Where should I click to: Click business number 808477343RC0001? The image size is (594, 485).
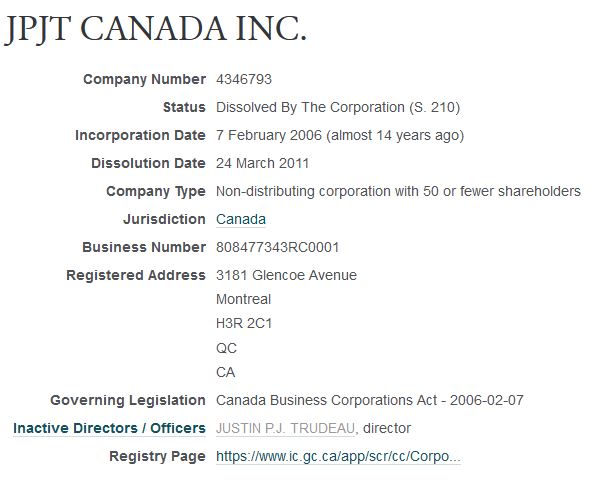[277, 247]
